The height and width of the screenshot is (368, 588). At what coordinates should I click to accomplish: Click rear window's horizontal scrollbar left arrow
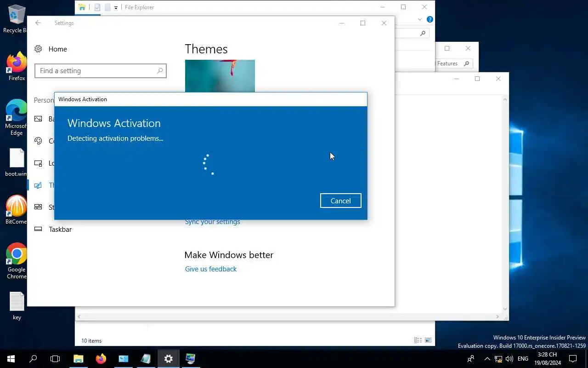(79, 317)
